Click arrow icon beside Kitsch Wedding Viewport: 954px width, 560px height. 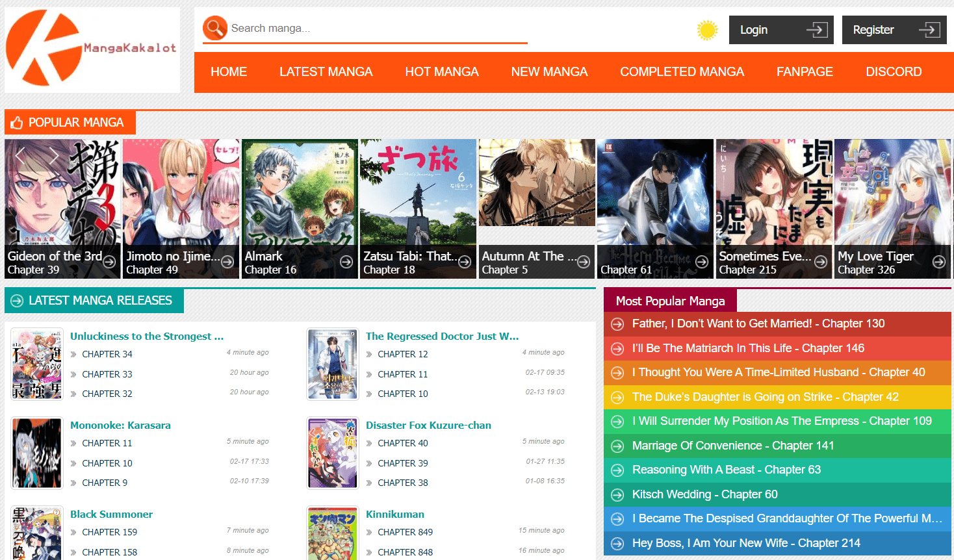click(x=617, y=495)
